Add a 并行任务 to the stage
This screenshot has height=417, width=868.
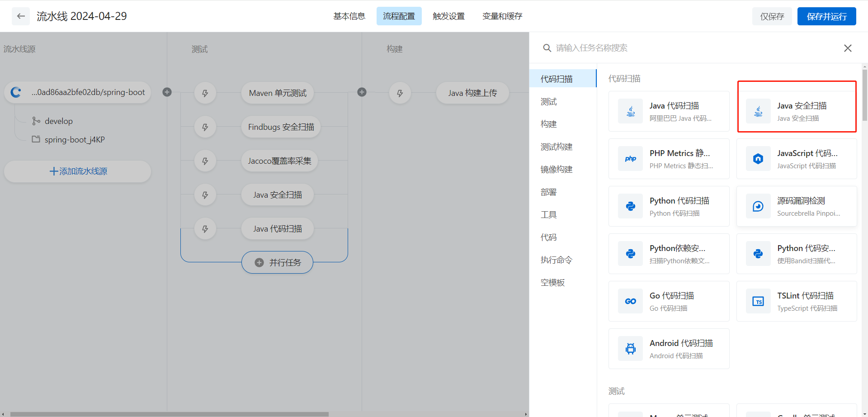[277, 262]
